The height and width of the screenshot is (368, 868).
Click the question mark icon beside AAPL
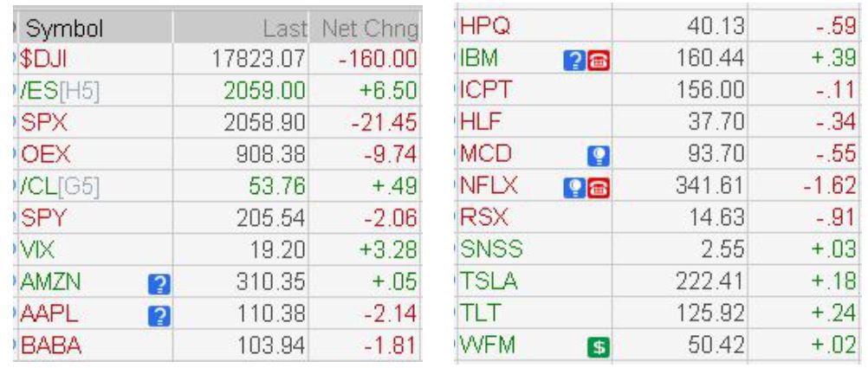pyautogui.click(x=159, y=317)
